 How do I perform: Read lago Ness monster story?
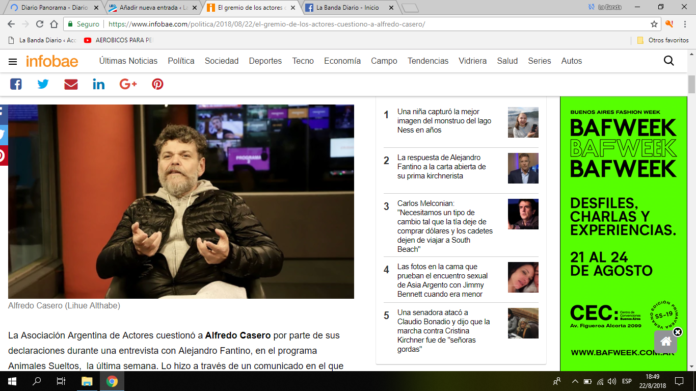(444, 121)
